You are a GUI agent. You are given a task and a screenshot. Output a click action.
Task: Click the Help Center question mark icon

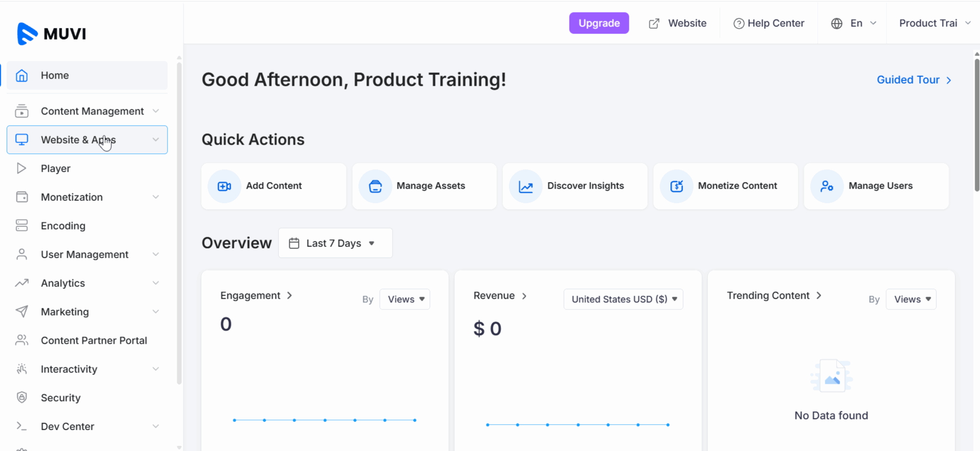pos(739,24)
